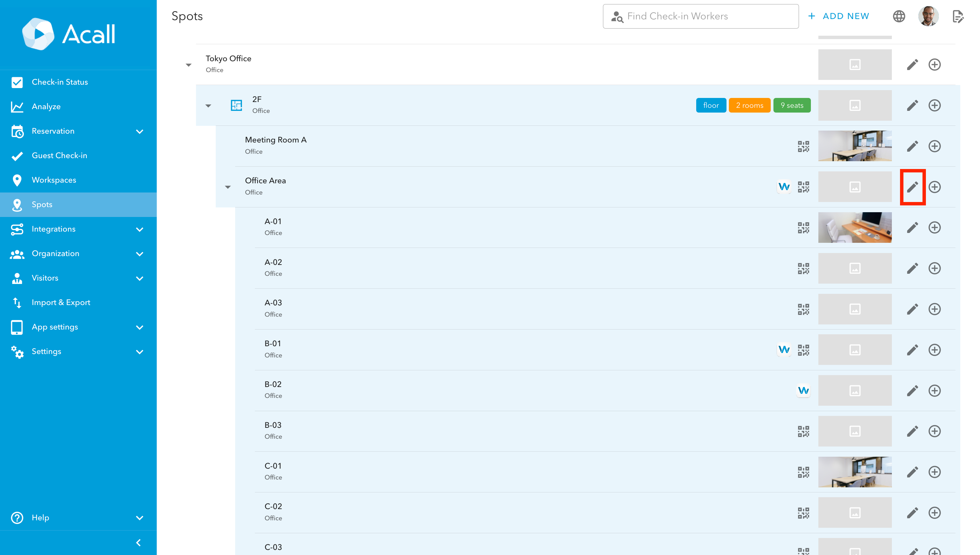The image size is (980, 555).
Task: Open the 2F floor map icon
Action: click(236, 105)
